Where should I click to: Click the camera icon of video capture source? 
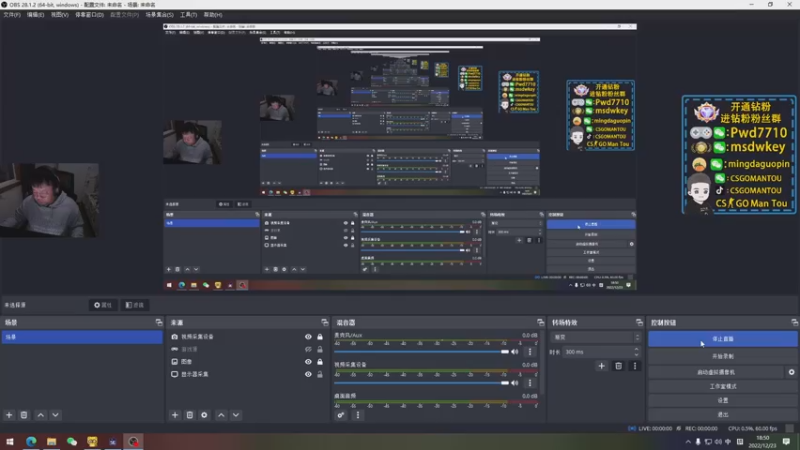pyautogui.click(x=174, y=337)
